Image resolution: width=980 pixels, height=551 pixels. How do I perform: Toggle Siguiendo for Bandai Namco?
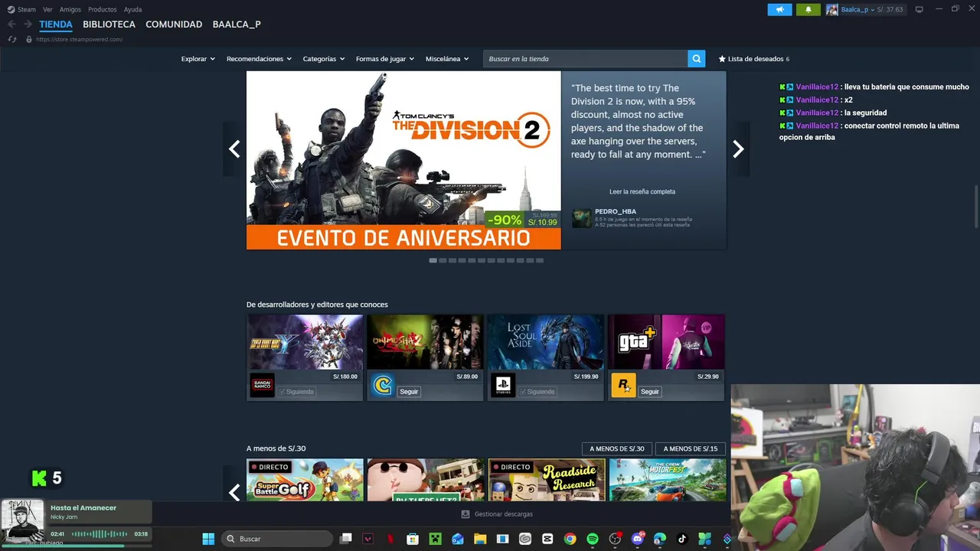coord(296,392)
